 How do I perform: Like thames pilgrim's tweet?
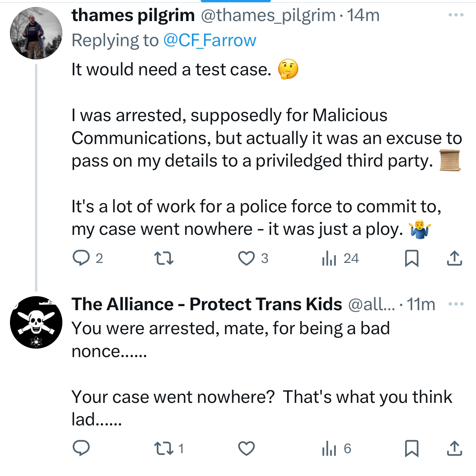click(x=246, y=258)
